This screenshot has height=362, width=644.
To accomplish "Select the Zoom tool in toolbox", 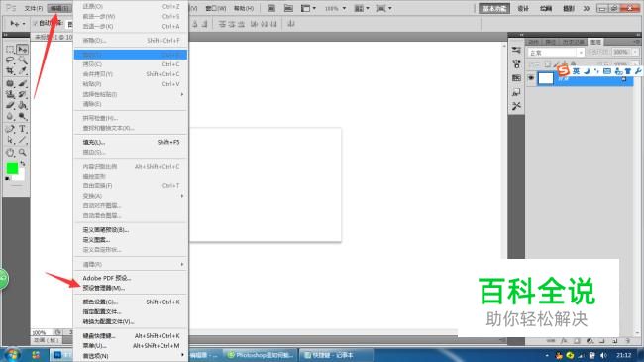I will pyautogui.click(x=22, y=153).
